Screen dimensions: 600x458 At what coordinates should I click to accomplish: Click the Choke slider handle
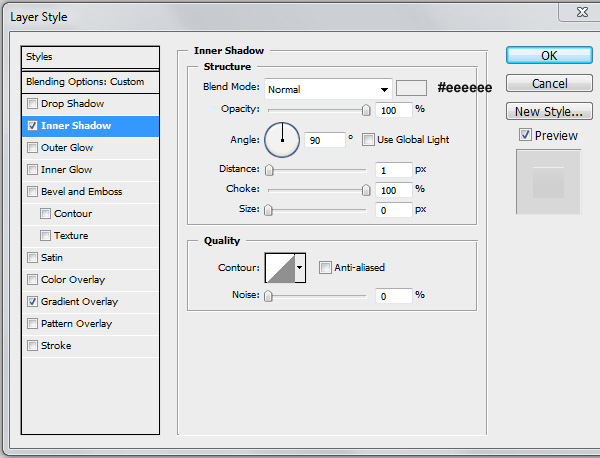(x=366, y=190)
